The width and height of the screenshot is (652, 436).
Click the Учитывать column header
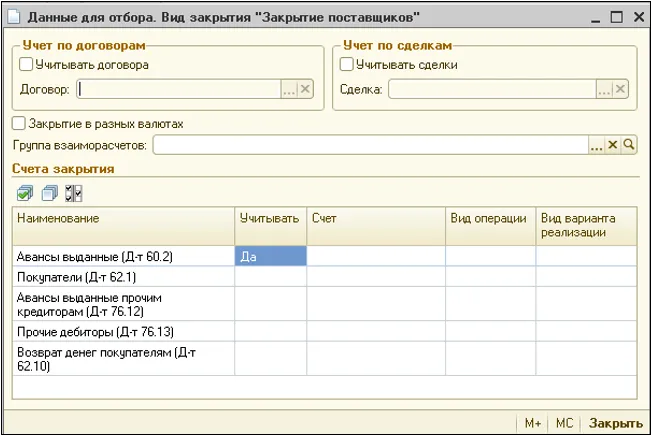tap(271, 226)
